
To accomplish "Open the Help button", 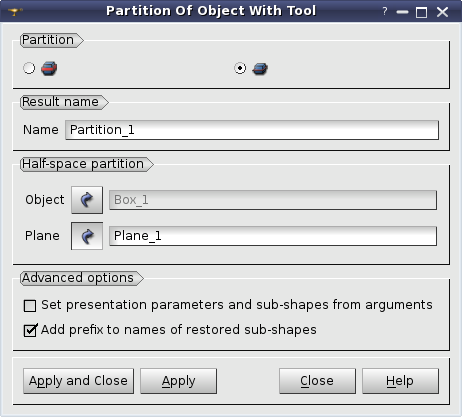I will tap(400, 381).
